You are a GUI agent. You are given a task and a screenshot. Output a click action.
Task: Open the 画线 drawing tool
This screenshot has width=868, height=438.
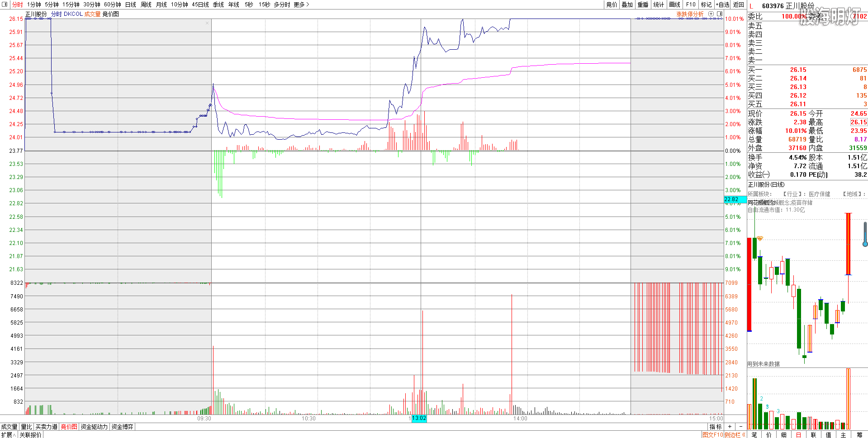coord(674,5)
